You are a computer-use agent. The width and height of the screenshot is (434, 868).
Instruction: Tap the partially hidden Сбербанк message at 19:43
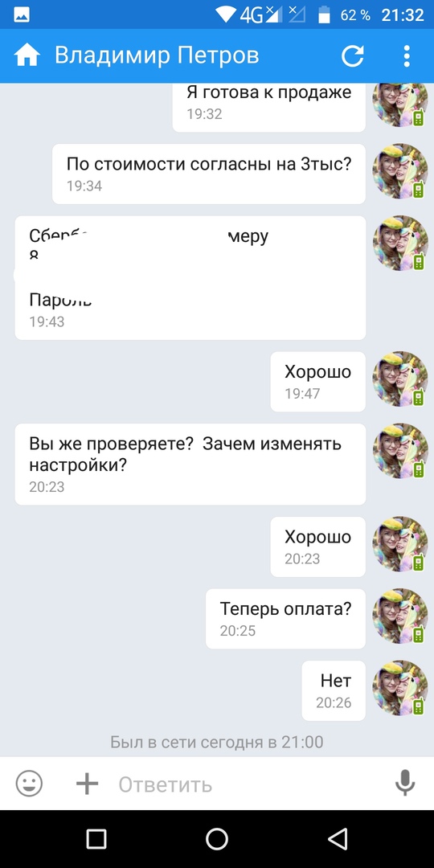pyautogui.click(x=190, y=277)
